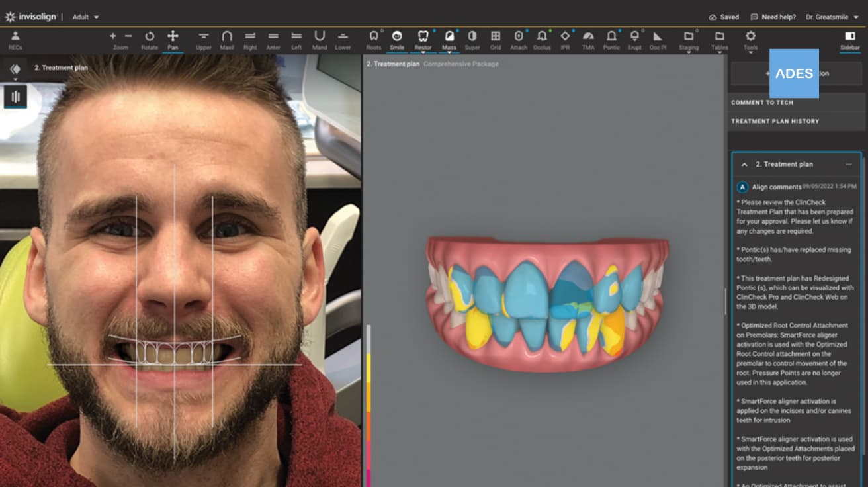Toggle IPR display
868x487 pixels.
[x=565, y=40]
